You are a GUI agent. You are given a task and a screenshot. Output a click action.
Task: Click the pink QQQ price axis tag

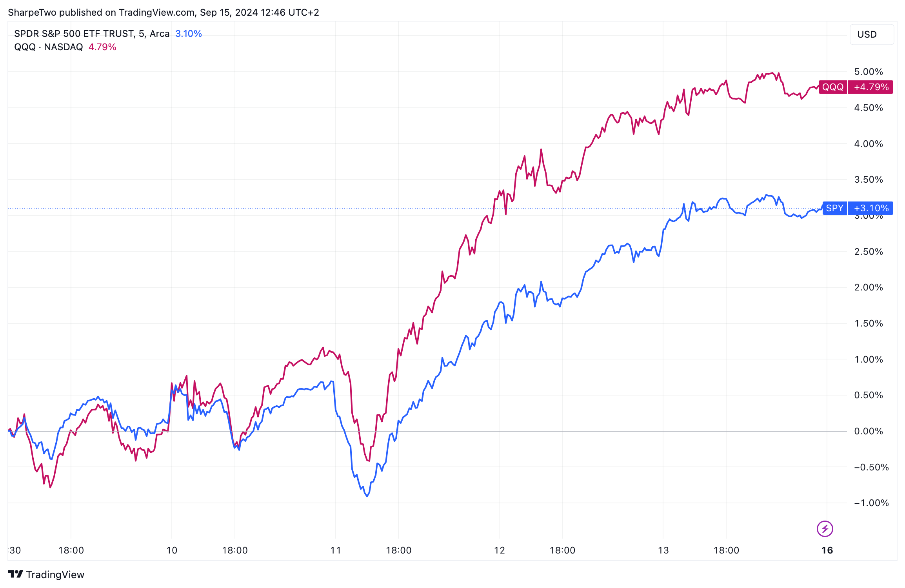pos(832,87)
